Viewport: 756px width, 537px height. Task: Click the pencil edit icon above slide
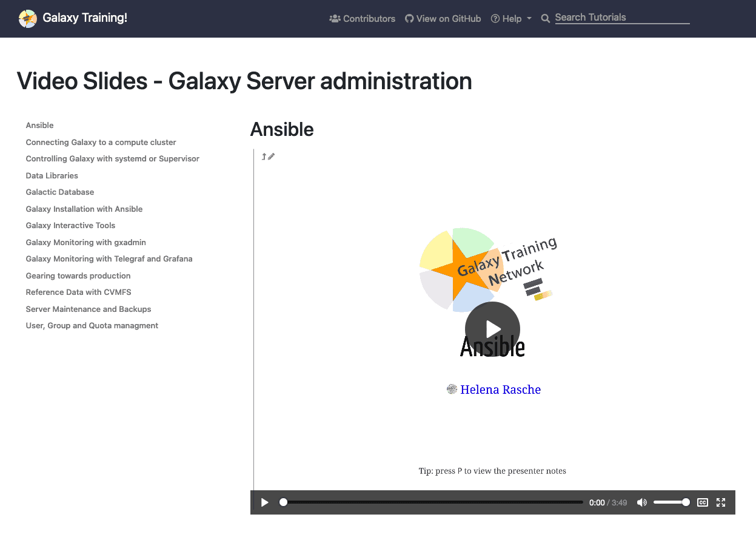tap(272, 157)
